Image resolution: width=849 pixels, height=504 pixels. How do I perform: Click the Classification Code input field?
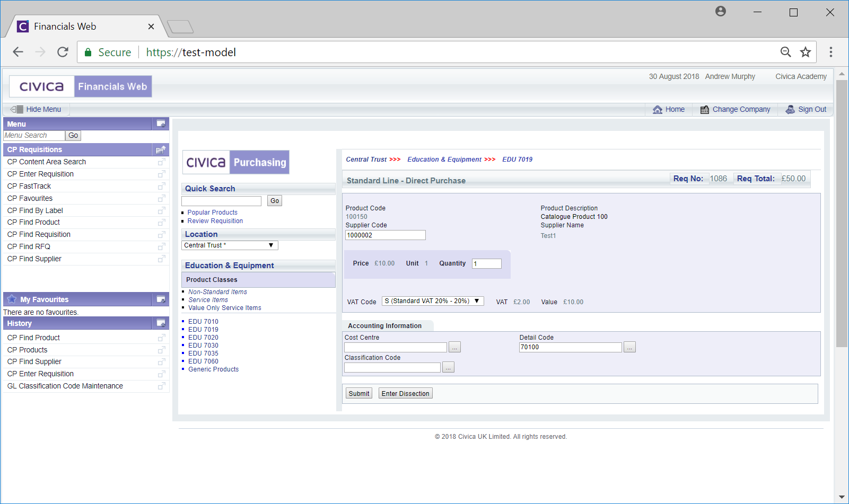pyautogui.click(x=392, y=367)
